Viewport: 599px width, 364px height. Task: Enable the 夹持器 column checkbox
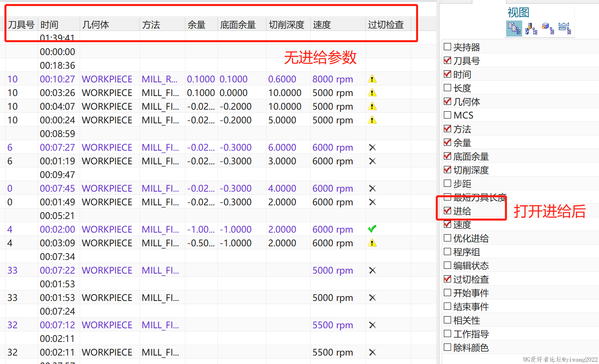click(x=447, y=47)
